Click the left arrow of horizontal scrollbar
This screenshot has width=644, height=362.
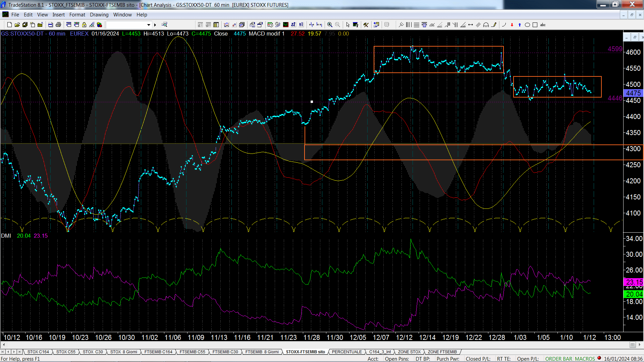pyautogui.click(x=4, y=345)
